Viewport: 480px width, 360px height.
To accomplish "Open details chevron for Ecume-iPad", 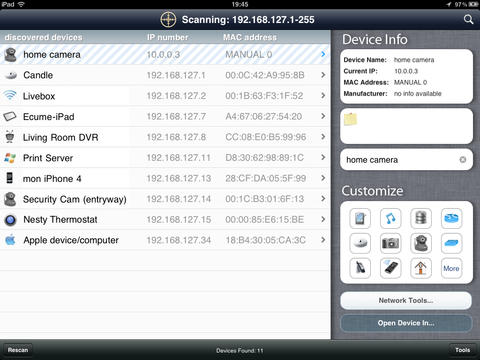I will click(x=323, y=116).
